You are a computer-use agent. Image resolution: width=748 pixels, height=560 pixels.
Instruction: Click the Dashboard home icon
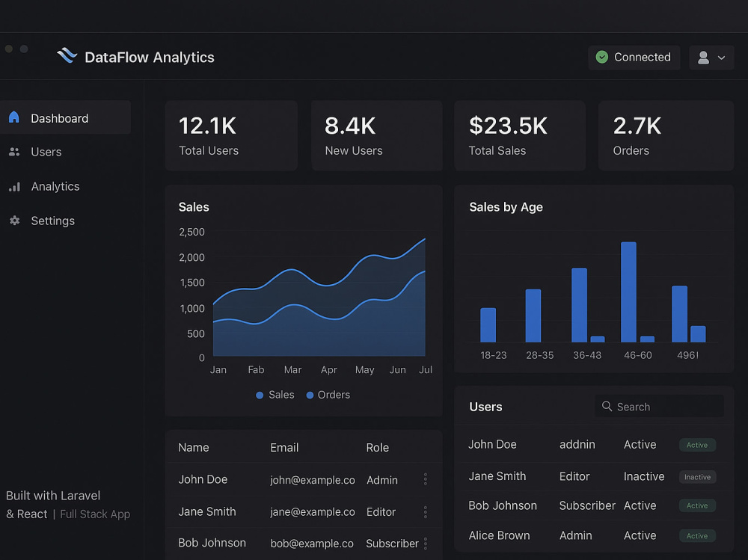tap(13, 117)
